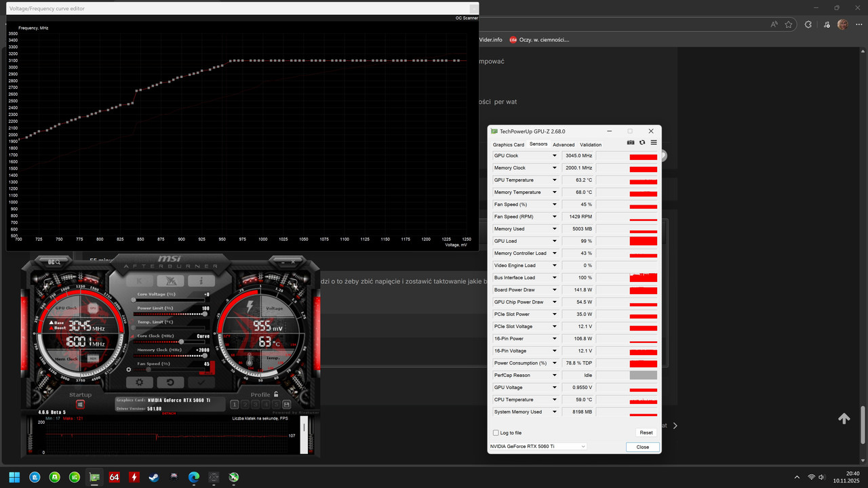This screenshot has height=488, width=868.
Task: Open the GPU-Z hamburger menu
Action: pyautogui.click(x=654, y=143)
